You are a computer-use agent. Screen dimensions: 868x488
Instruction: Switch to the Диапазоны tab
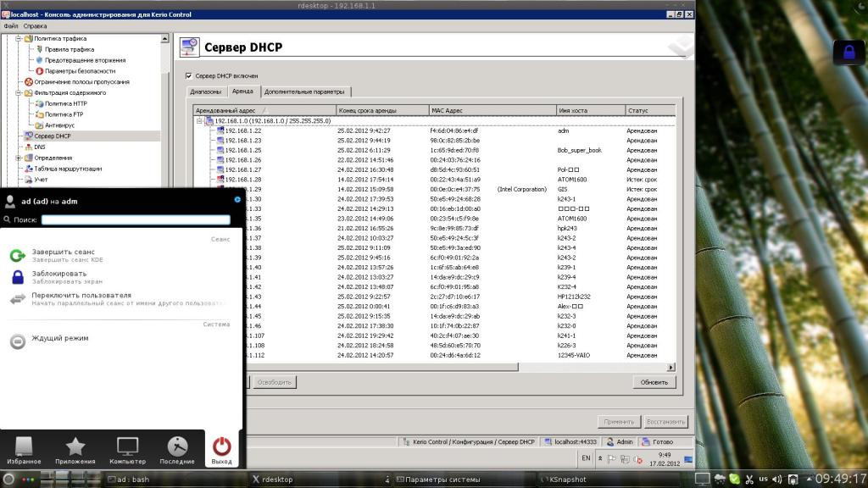[x=205, y=91]
